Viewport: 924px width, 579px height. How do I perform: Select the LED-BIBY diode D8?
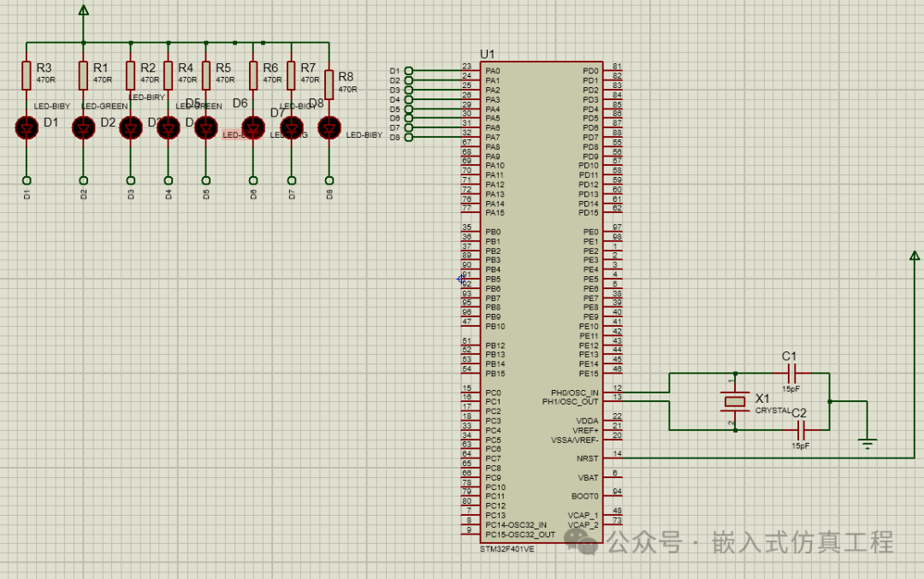(328, 127)
